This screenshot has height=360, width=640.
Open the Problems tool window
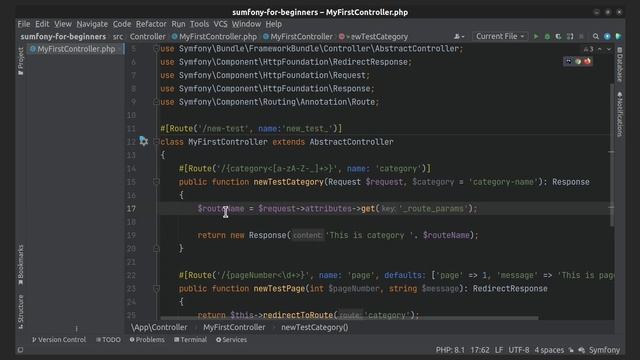click(x=147, y=340)
